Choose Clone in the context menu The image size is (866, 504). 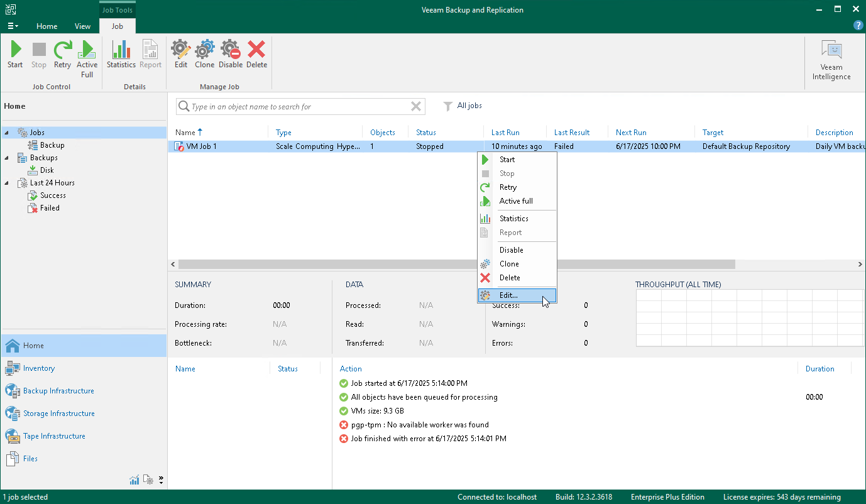[x=517, y=264]
